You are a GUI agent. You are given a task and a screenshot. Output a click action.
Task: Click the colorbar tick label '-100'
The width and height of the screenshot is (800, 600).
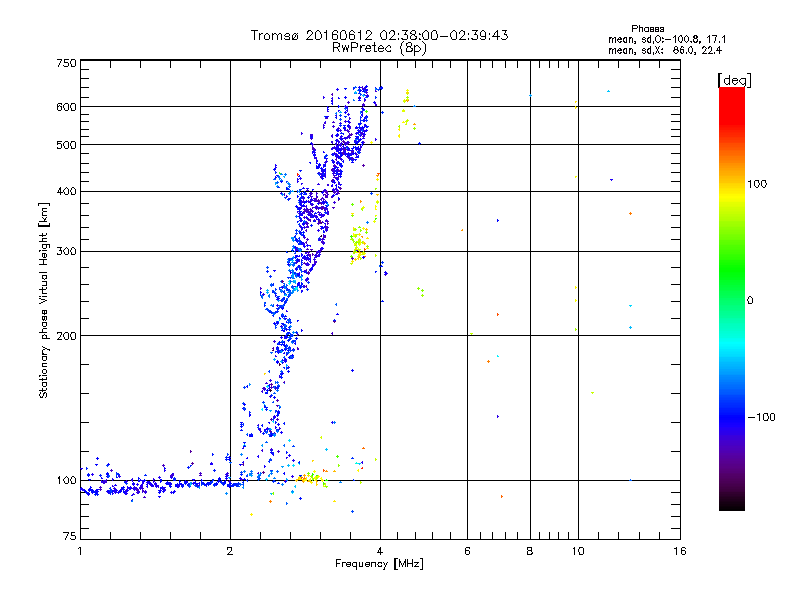pos(762,417)
